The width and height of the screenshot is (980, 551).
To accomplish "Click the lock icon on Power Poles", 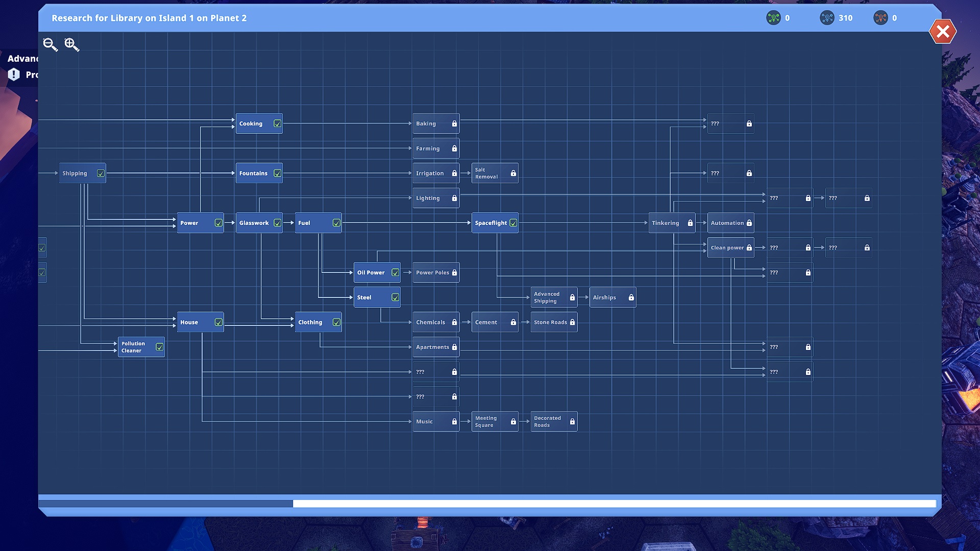I will tap(454, 272).
